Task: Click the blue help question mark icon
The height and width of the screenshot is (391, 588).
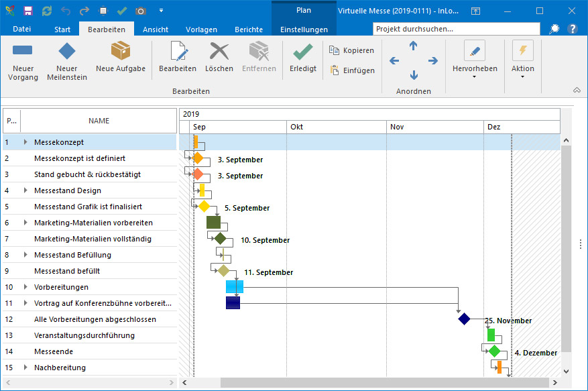Action: tap(573, 29)
